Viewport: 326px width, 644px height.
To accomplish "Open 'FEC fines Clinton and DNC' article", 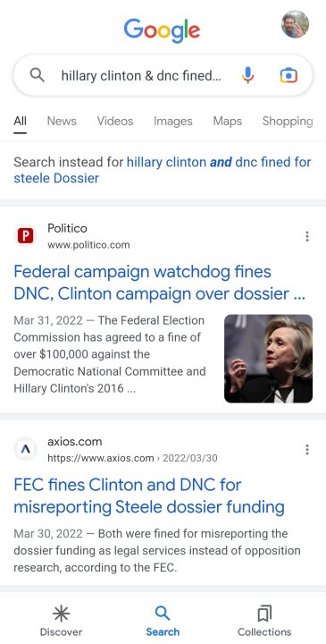I will [x=149, y=496].
